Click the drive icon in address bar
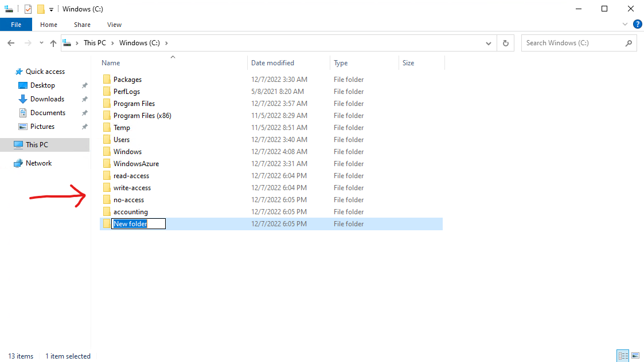644x362 pixels. click(67, 43)
